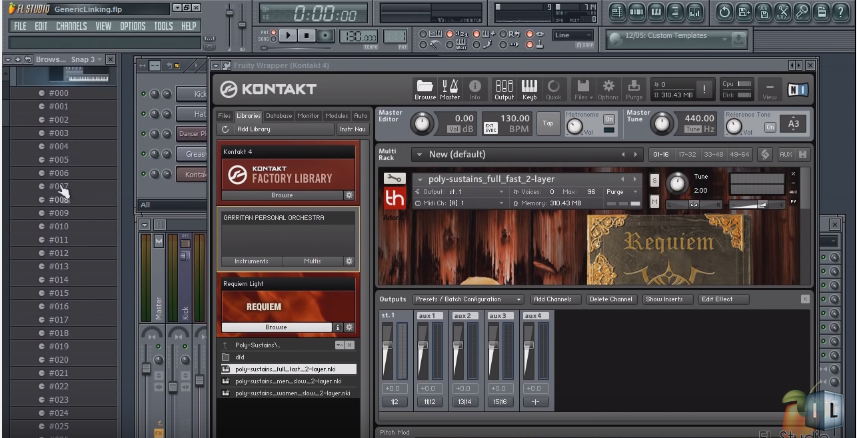Mute the poly-sustains instrument with M button
This screenshot has width=857, height=438.
pyautogui.click(x=654, y=201)
